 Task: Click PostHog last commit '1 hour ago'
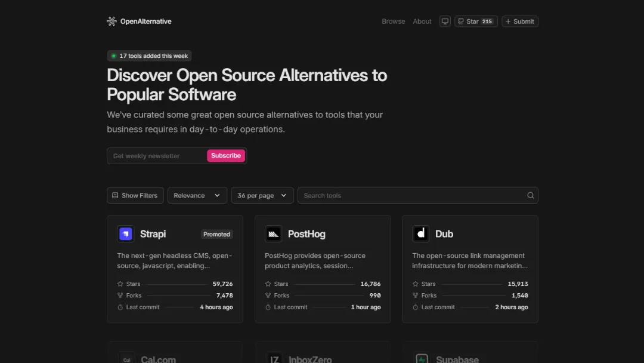tap(366, 307)
